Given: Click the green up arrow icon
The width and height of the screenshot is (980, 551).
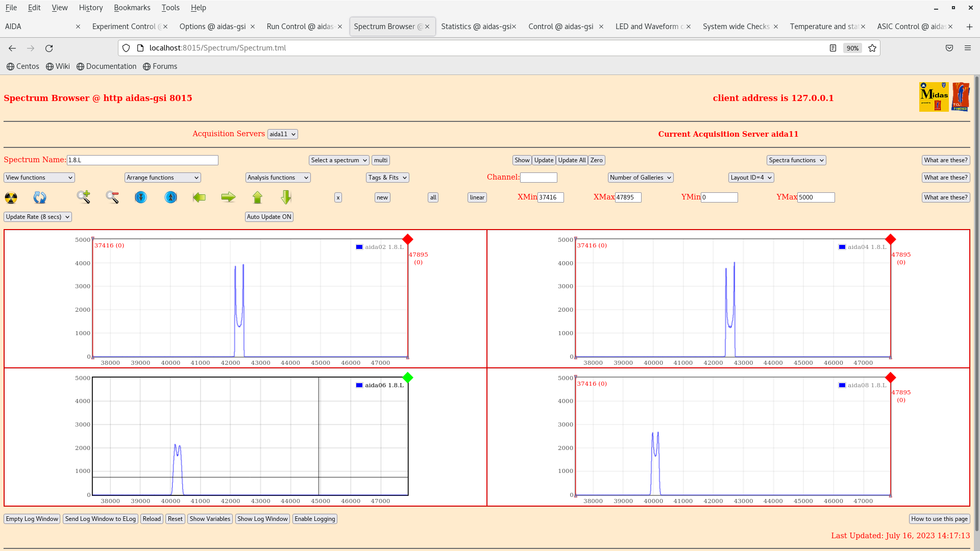Looking at the screenshot, I should coord(257,197).
